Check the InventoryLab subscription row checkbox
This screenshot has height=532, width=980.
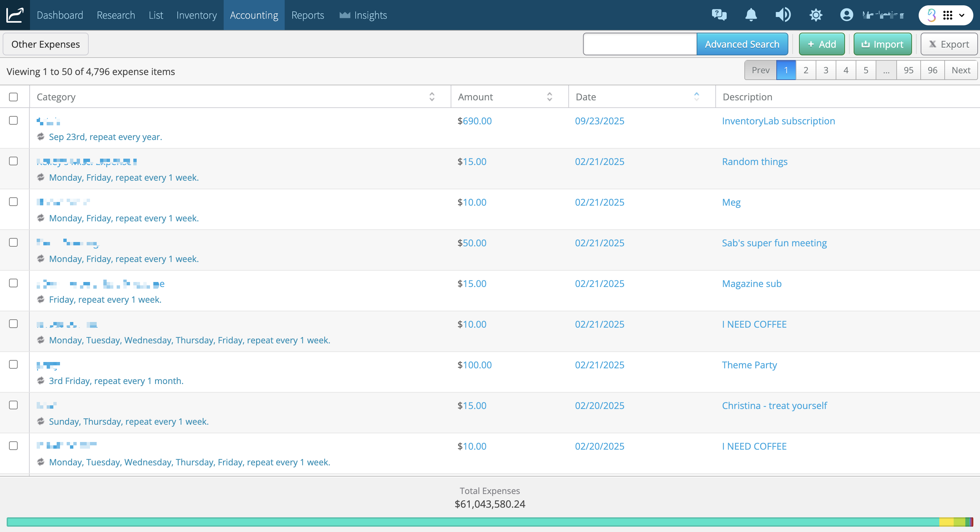[13, 120]
